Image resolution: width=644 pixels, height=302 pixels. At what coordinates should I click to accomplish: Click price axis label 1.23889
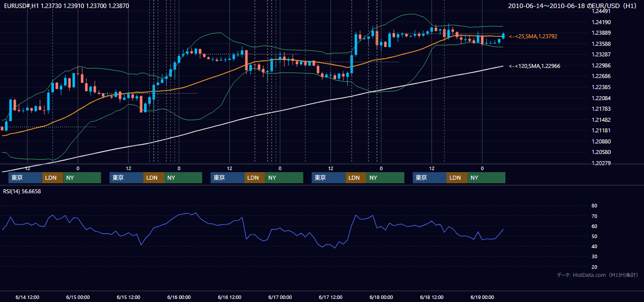602,33
